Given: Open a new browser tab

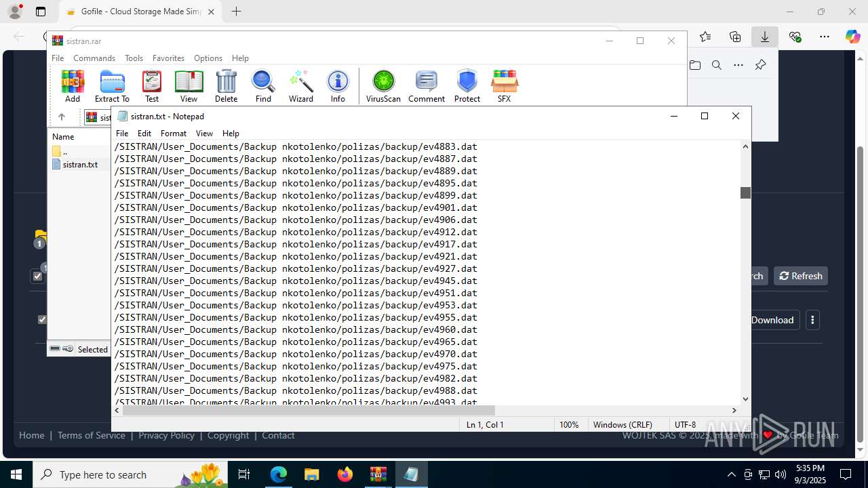Looking at the screenshot, I should coord(236,12).
